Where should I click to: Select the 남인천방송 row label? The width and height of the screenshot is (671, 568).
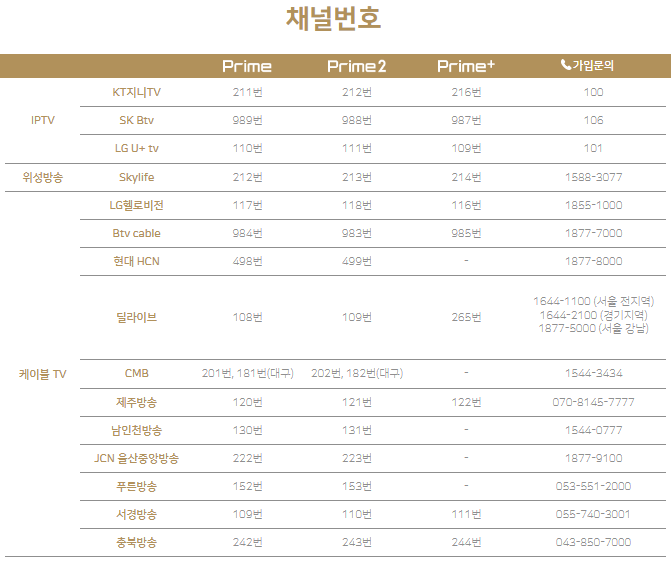pyautogui.click(x=137, y=430)
